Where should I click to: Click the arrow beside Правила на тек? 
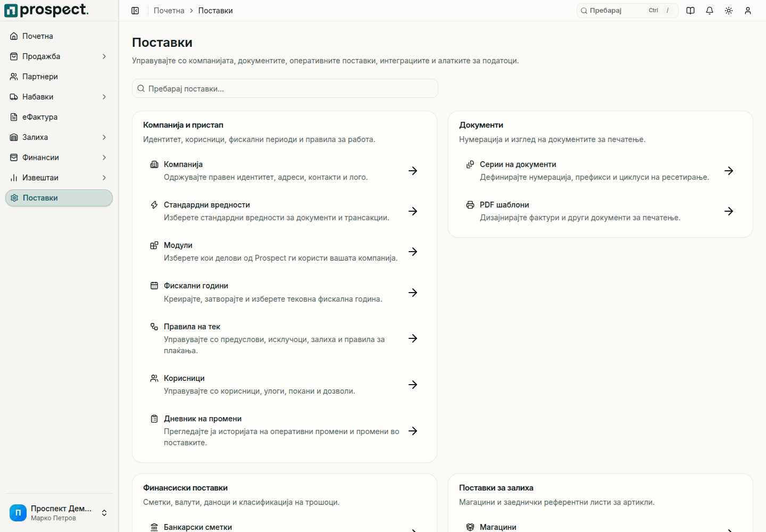point(413,338)
